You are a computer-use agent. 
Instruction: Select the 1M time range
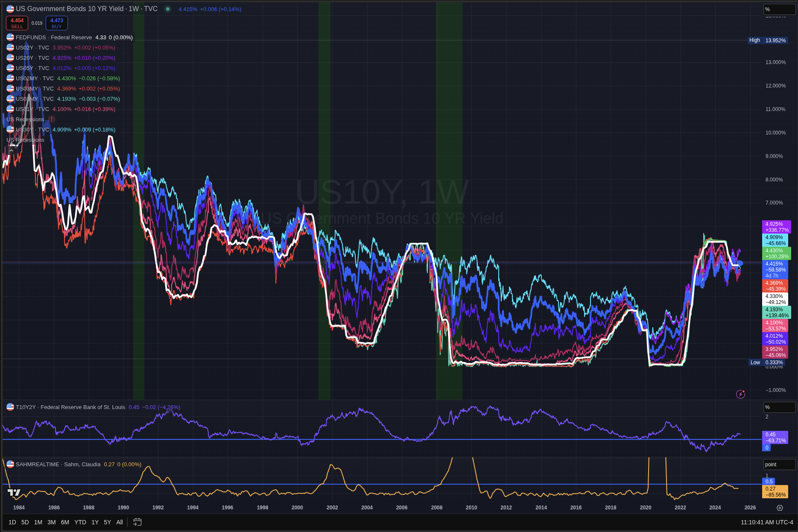(x=38, y=522)
